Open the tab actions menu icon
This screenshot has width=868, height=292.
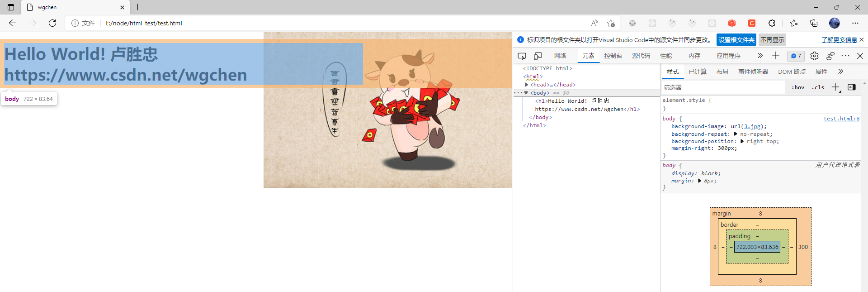[x=11, y=7]
